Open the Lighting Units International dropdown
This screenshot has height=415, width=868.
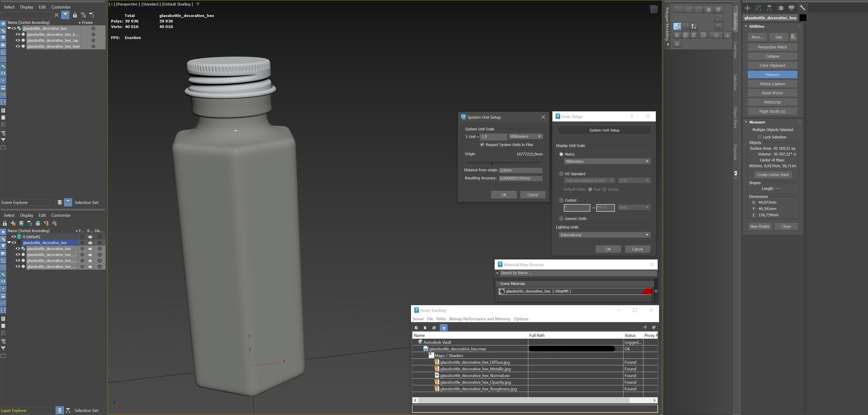[x=604, y=235]
